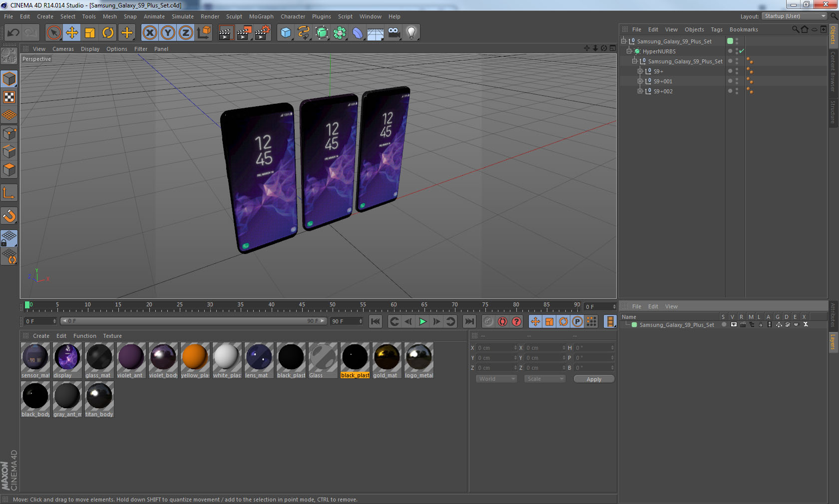Image resolution: width=839 pixels, height=504 pixels.
Task: Render to Picture Viewer
Action: tap(244, 33)
